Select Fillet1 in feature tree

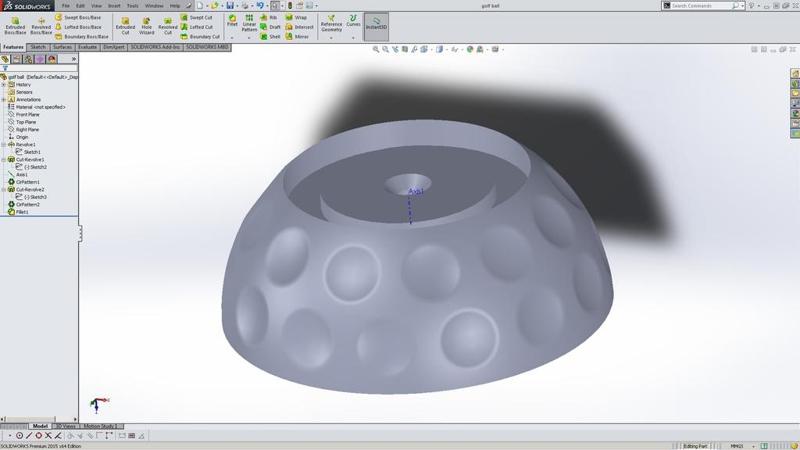point(18,212)
